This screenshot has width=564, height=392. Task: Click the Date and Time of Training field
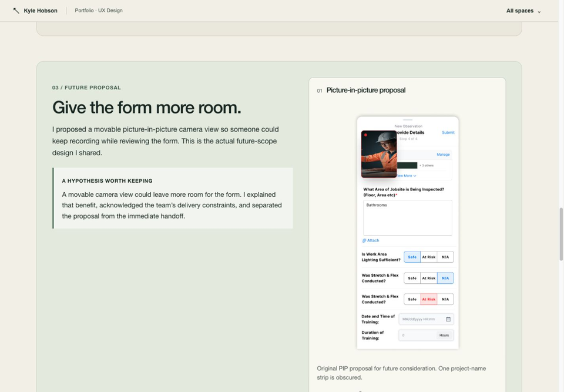426,319
